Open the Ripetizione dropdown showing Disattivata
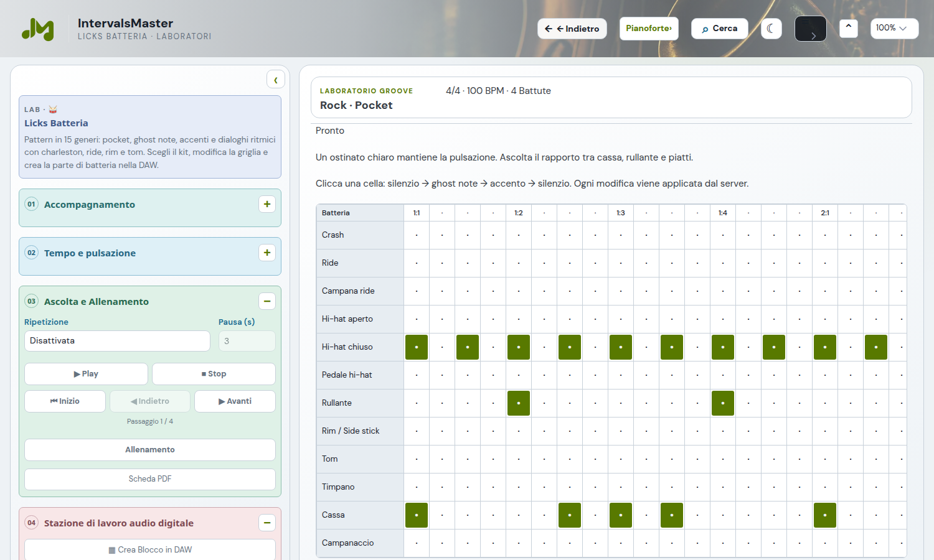934x560 pixels. [x=117, y=341]
